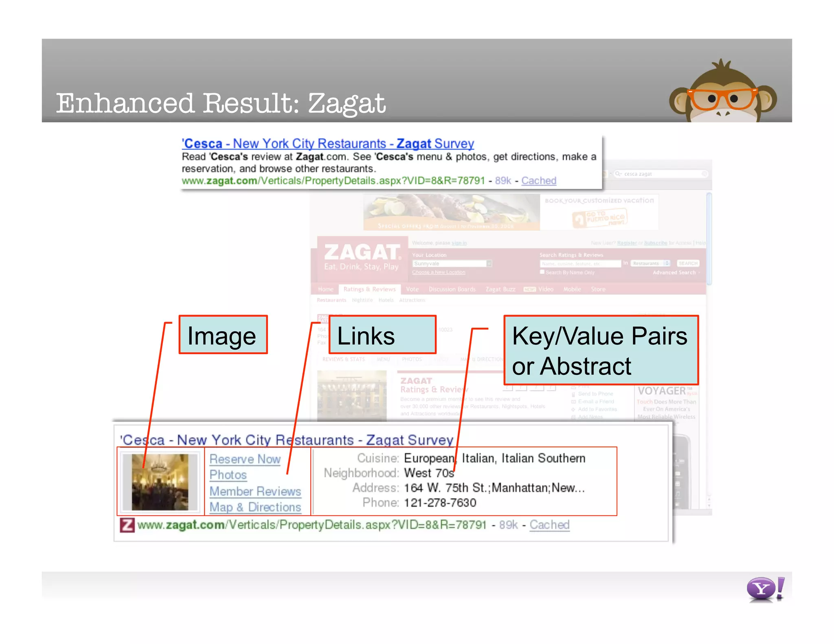
Task: Select Attractions sub-navigation link
Action: click(x=412, y=300)
